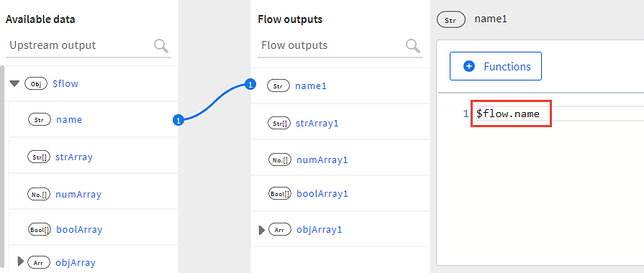644x273 pixels.
Task: Click the Str[] badge beside strArray1
Action: [279, 123]
